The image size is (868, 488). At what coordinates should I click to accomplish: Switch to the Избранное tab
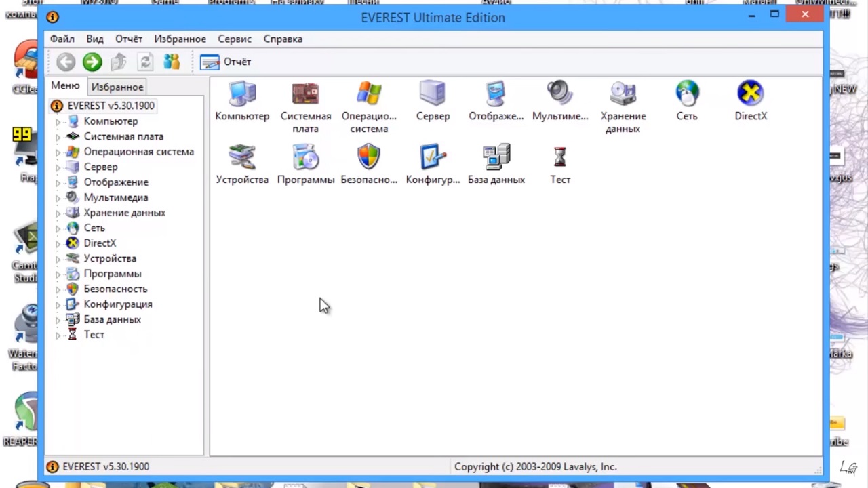(x=117, y=87)
